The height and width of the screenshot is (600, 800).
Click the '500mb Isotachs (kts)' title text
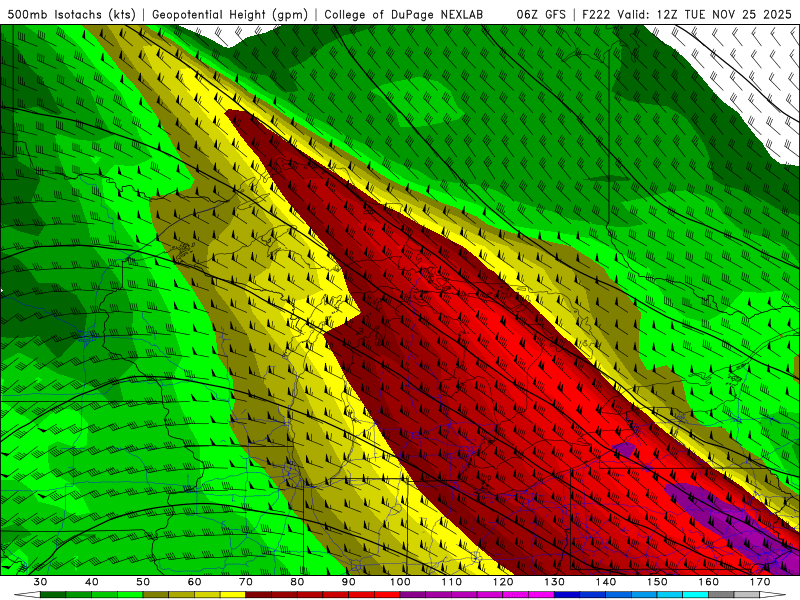71,14
